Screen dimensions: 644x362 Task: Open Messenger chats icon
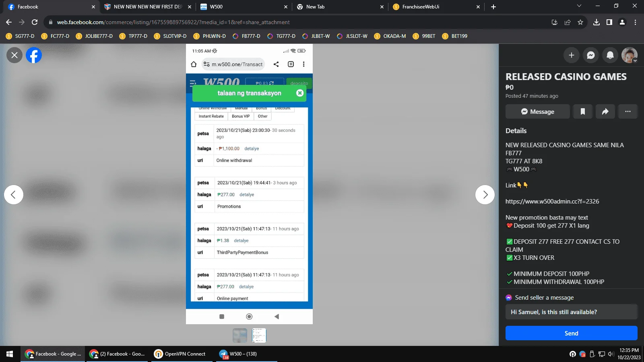tap(591, 55)
